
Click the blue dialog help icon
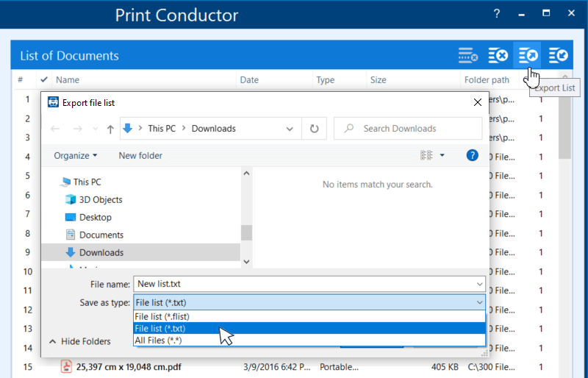tap(473, 155)
